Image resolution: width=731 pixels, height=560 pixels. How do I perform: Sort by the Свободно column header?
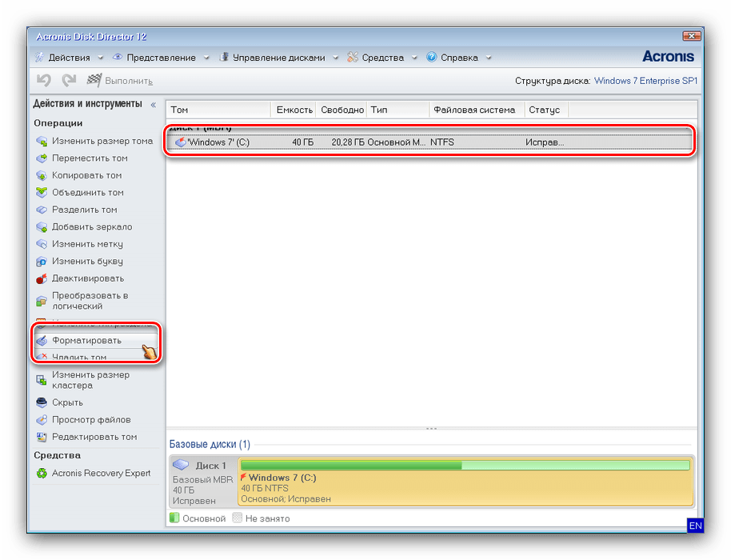point(342,110)
